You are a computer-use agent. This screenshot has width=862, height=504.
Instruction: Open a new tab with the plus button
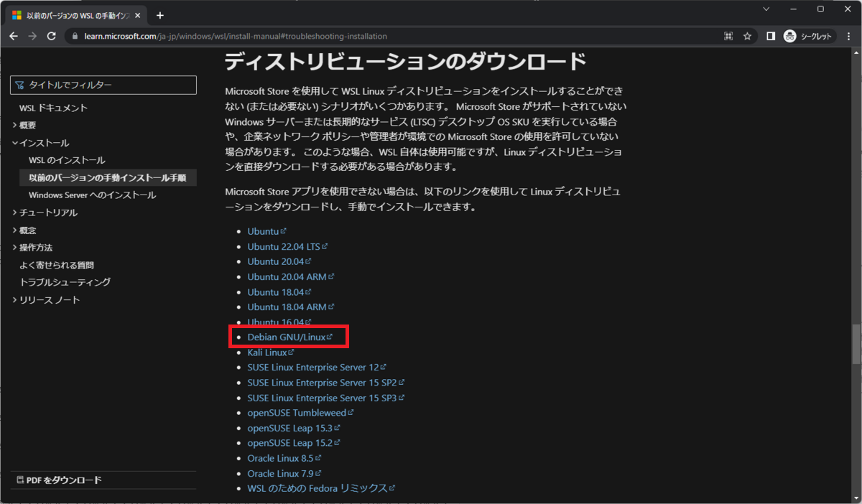[x=159, y=15]
